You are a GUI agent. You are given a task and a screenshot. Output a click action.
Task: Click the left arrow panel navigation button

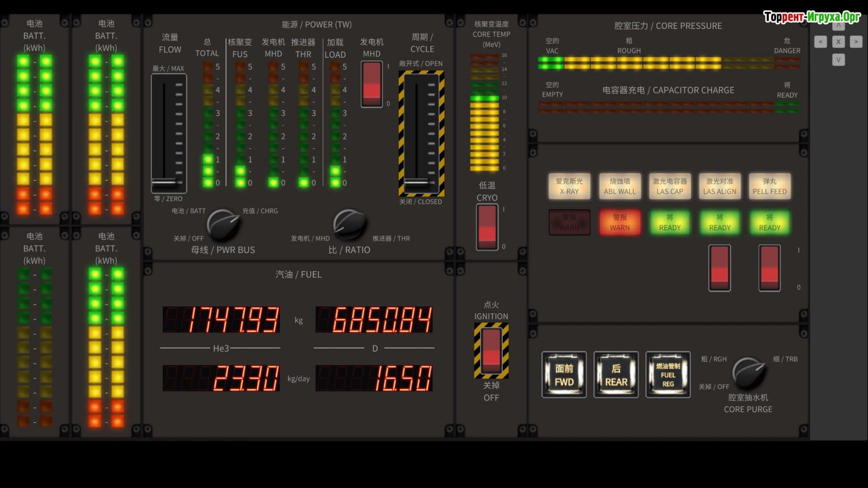(820, 42)
